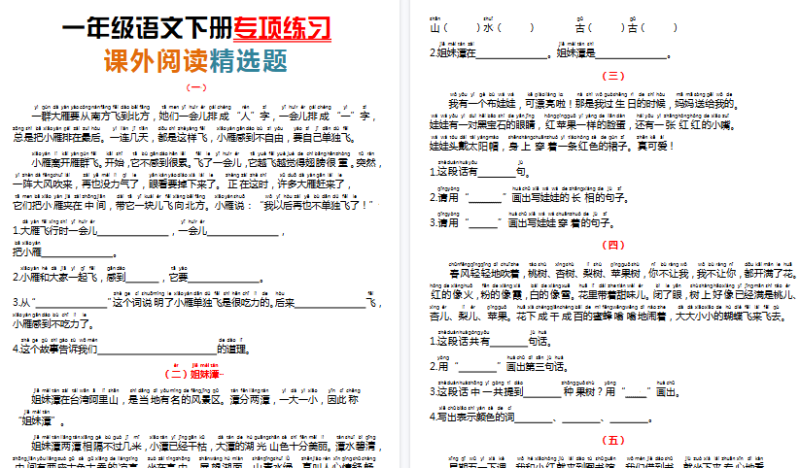Viewport: 800px width, 468px height.
Task: Click the question "画出第三句话"
Action: (x=498, y=366)
